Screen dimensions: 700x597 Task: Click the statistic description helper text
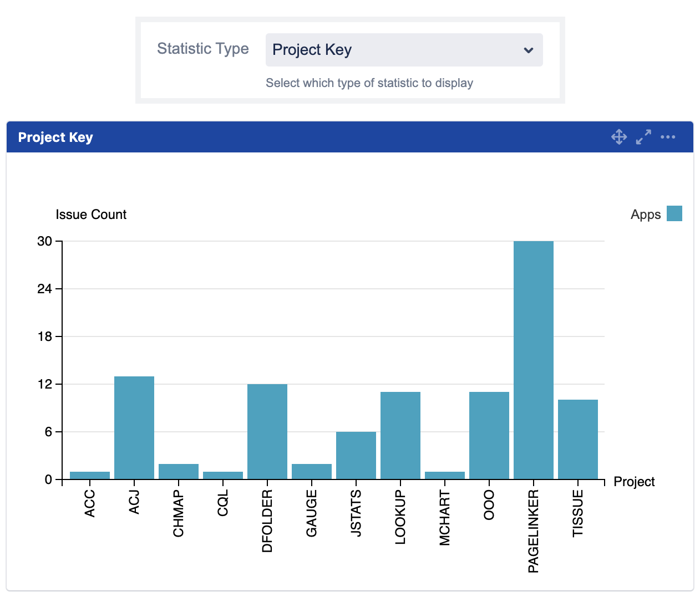point(369,83)
